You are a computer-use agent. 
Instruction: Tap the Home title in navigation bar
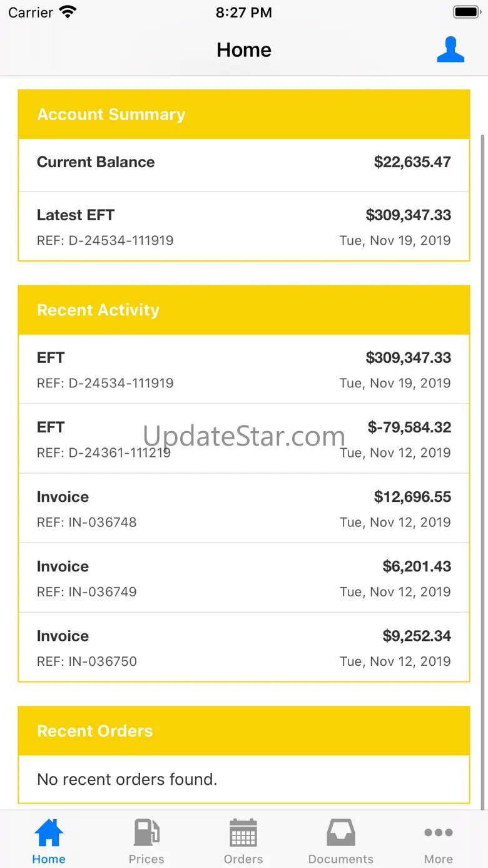point(244,50)
